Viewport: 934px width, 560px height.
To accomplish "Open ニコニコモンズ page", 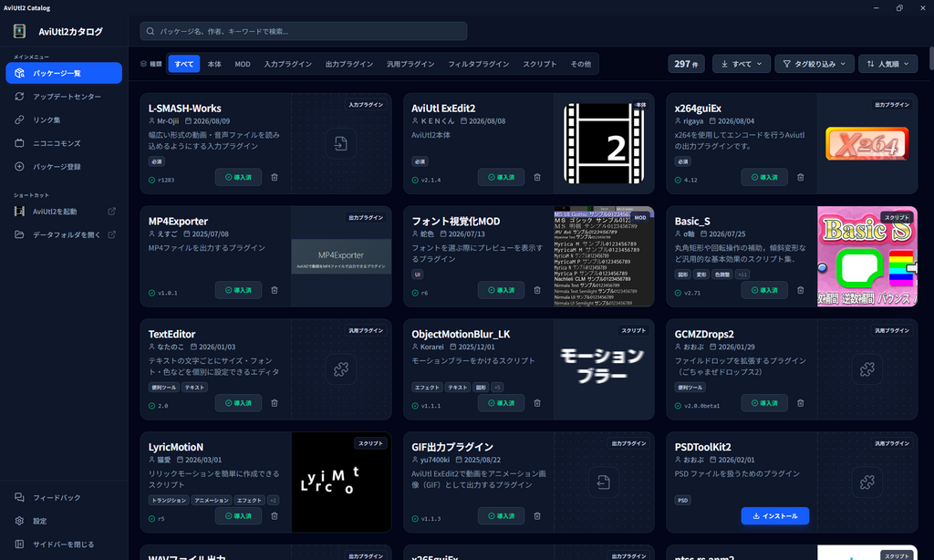I will (64, 143).
